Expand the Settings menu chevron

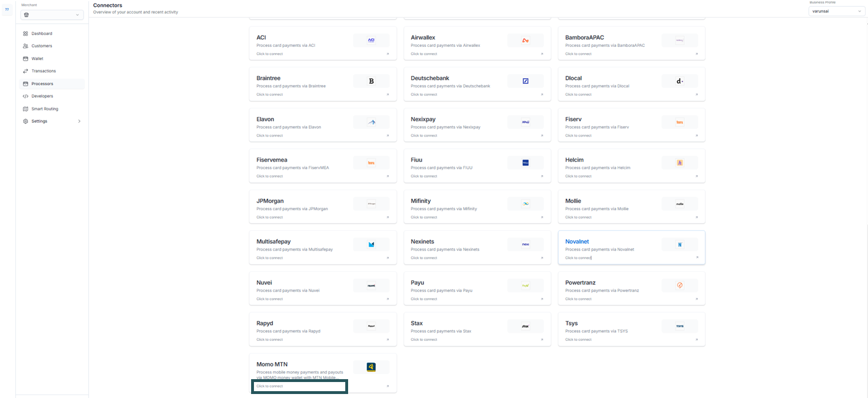point(79,121)
